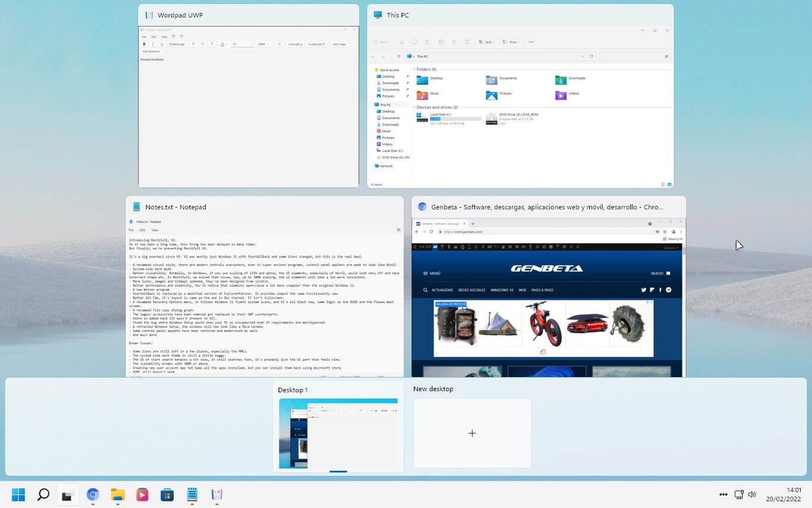Enable Strikethrough in Wordpad
812x508 pixels.
coord(177,44)
